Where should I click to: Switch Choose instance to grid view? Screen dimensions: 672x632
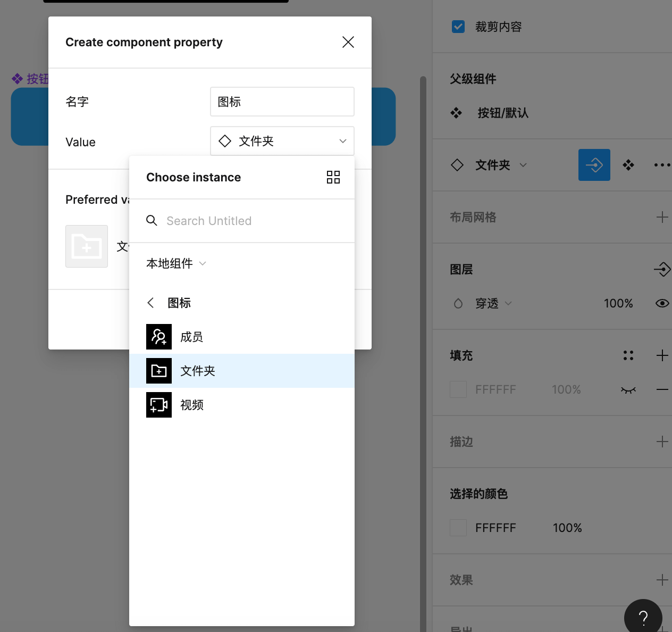coord(333,177)
